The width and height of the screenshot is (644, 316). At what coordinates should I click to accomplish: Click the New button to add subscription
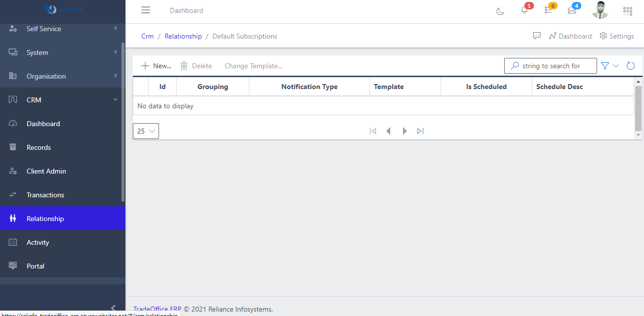coord(156,65)
